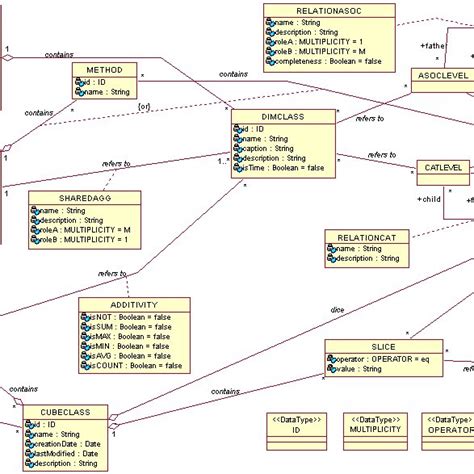The image size is (474, 474).
Task: Click the CATLEVEL class header
Action: point(443,168)
